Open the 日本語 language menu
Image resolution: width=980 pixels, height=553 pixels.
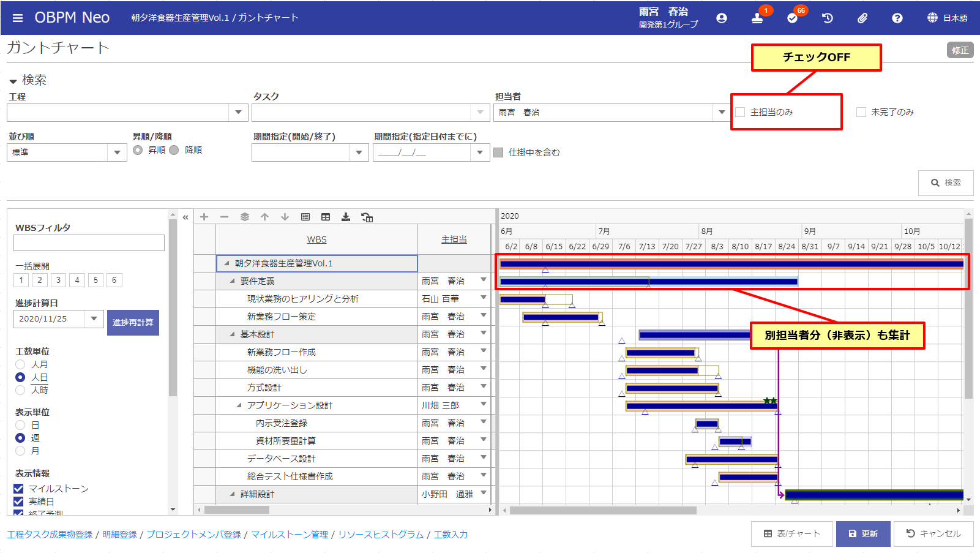point(947,18)
